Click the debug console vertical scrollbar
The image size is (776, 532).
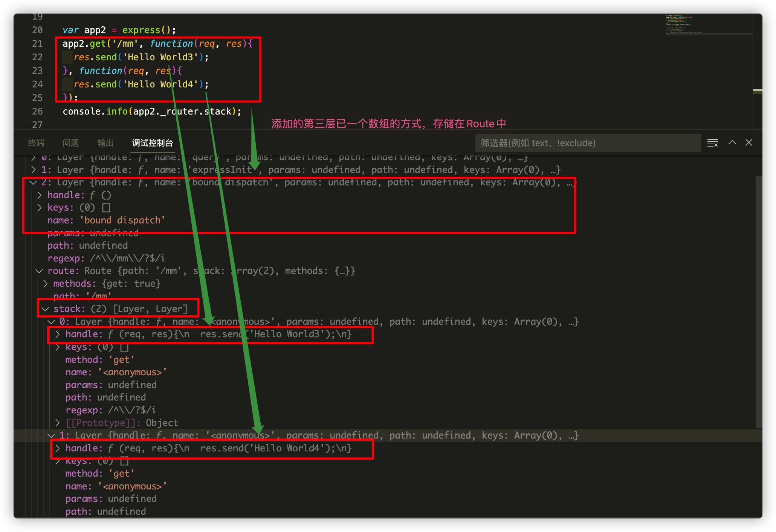click(759, 301)
